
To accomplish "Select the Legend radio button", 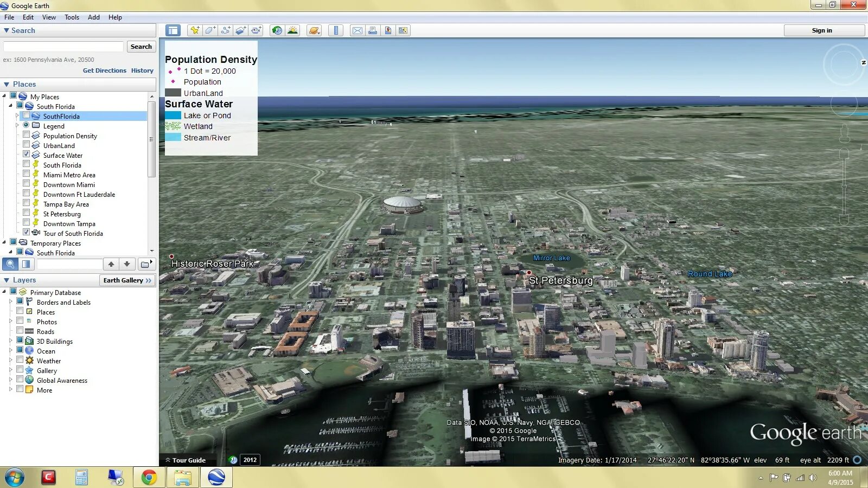I will [26, 125].
